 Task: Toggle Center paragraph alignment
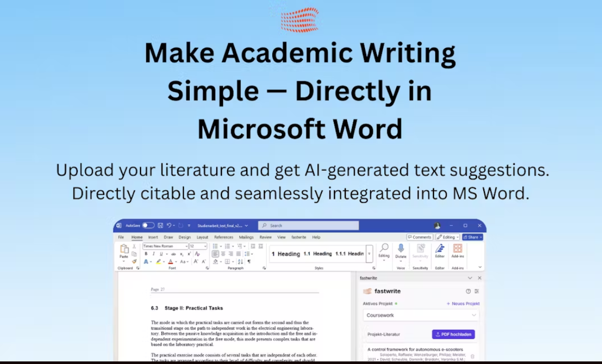223,254
